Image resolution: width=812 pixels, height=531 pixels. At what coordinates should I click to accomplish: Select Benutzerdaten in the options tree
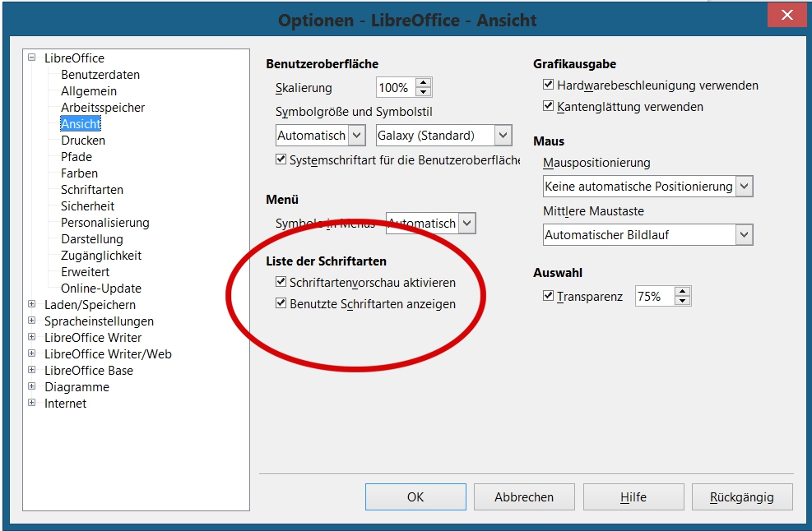pos(100,75)
